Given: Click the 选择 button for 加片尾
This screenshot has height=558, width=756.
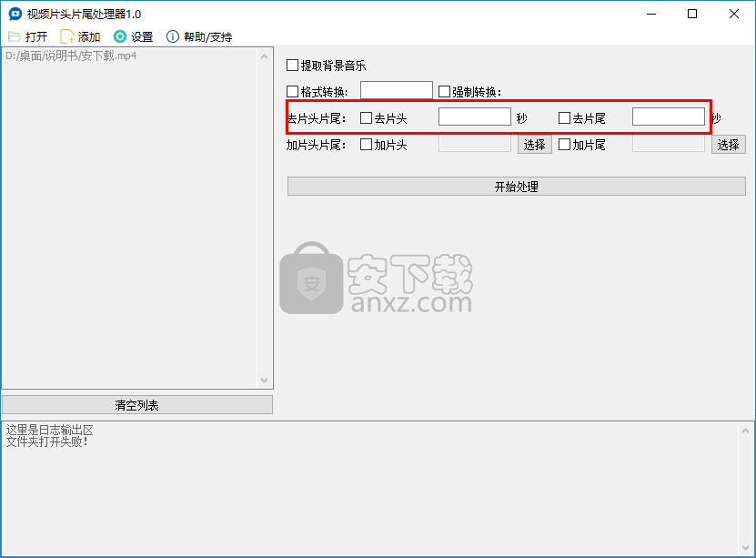Looking at the screenshot, I should (x=728, y=145).
